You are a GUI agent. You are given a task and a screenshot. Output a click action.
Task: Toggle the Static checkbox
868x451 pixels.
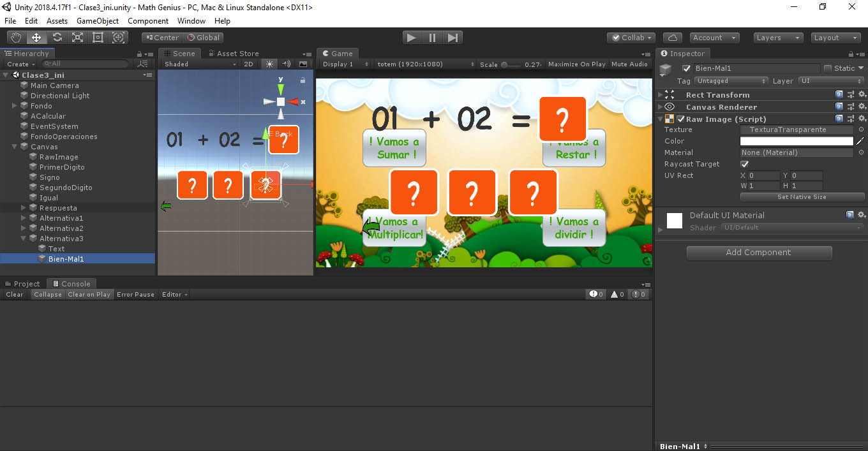point(828,68)
